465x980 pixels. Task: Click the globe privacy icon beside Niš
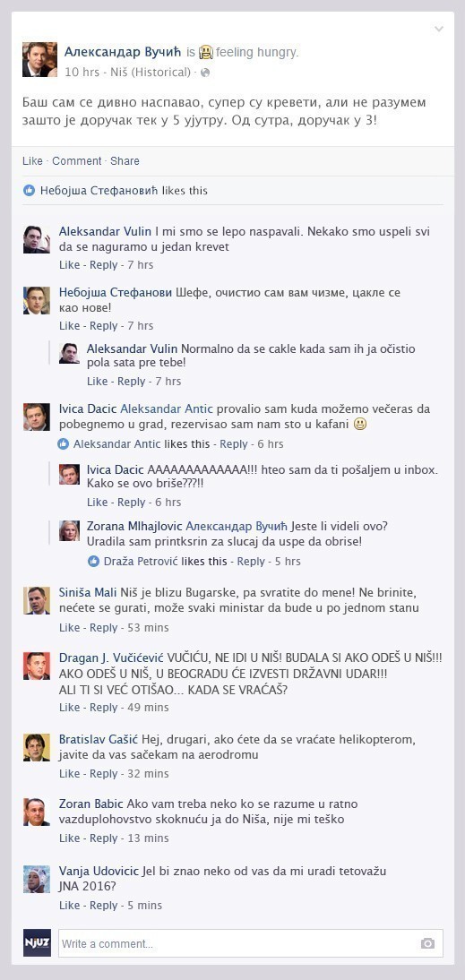(x=205, y=73)
